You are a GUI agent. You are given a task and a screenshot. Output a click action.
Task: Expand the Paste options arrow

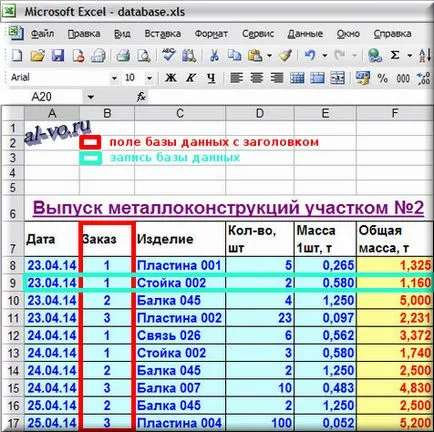(x=269, y=56)
